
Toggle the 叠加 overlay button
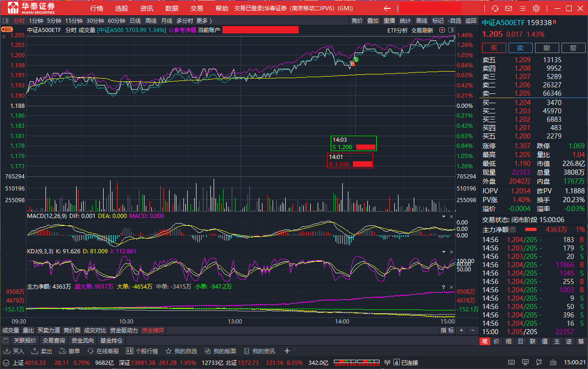coord(373,20)
